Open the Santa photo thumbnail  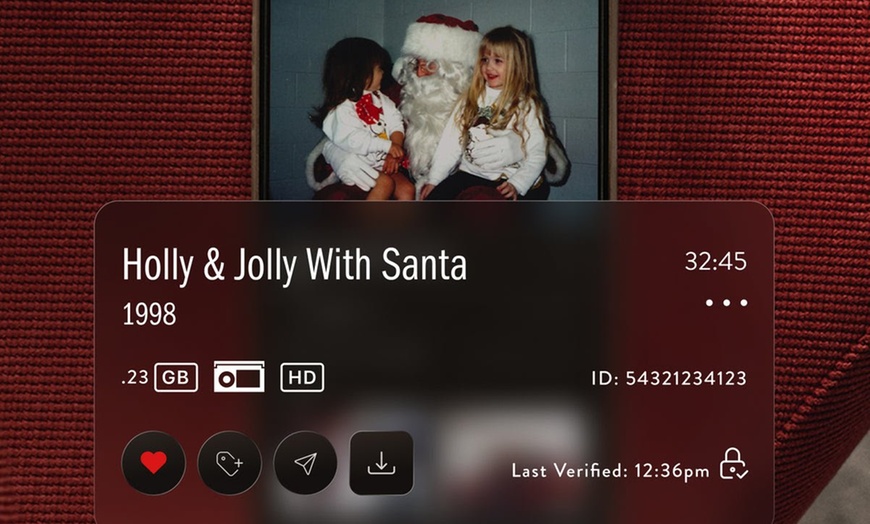(434, 99)
